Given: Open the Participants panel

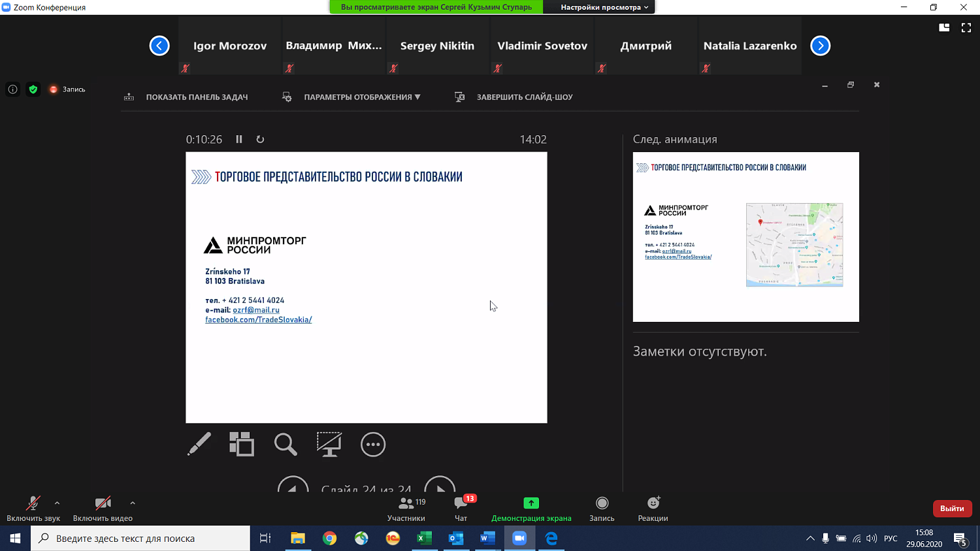Looking at the screenshot, I should [406, 509].
